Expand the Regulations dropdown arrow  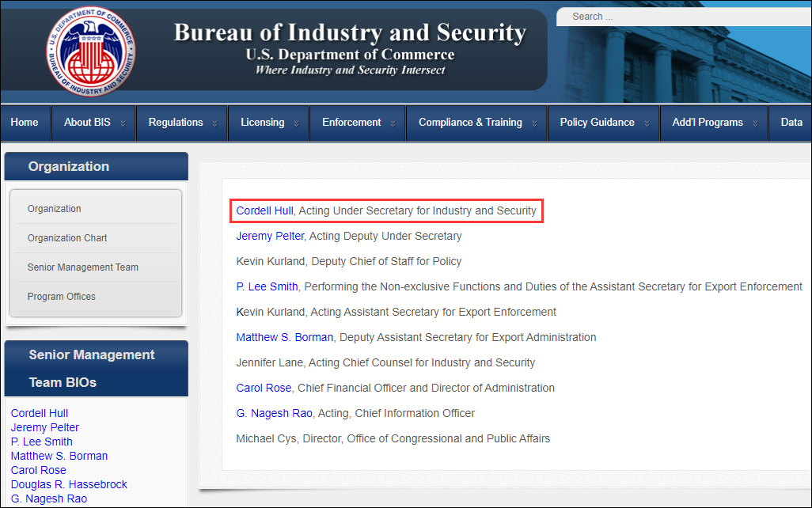[x=215, y=123]
